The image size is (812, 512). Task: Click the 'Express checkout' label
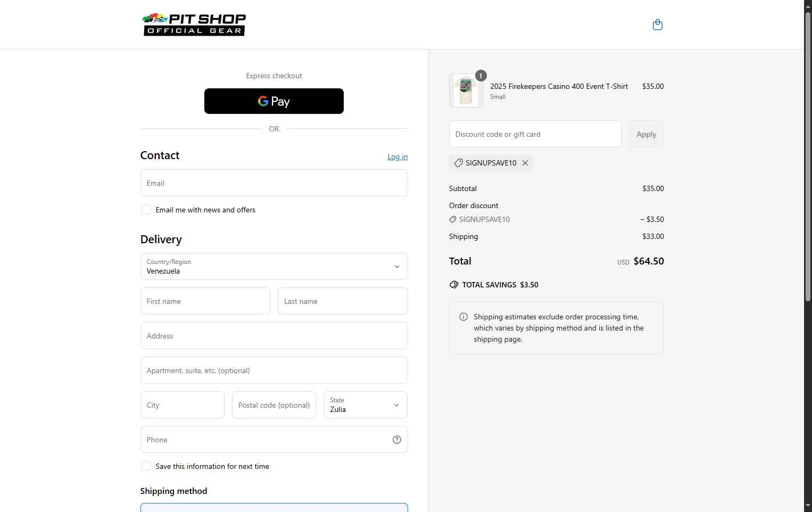(x=274, y=76)
